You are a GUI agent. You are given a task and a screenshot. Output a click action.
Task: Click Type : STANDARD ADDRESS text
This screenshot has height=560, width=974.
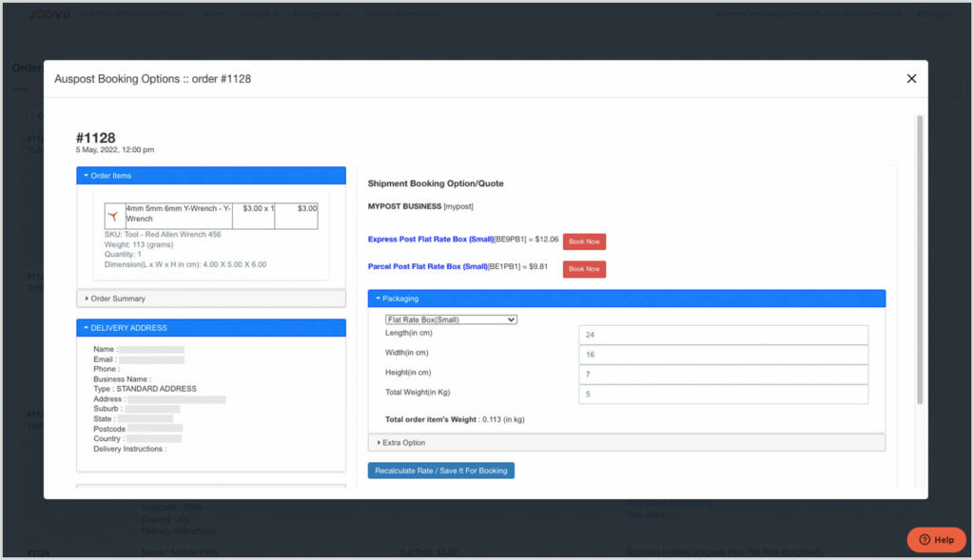[145, 389]
